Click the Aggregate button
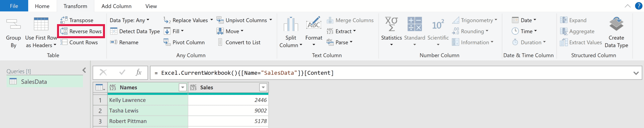Viewport: 644px width, 128px height. [577, 31]
